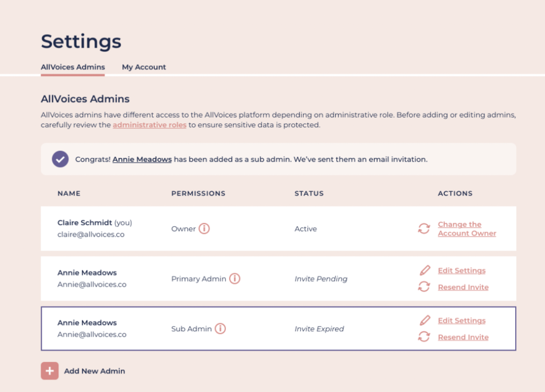Click Annie@allvoices.co in the Invite Expired row
This screenshot has height=392, width=545.
92,335
